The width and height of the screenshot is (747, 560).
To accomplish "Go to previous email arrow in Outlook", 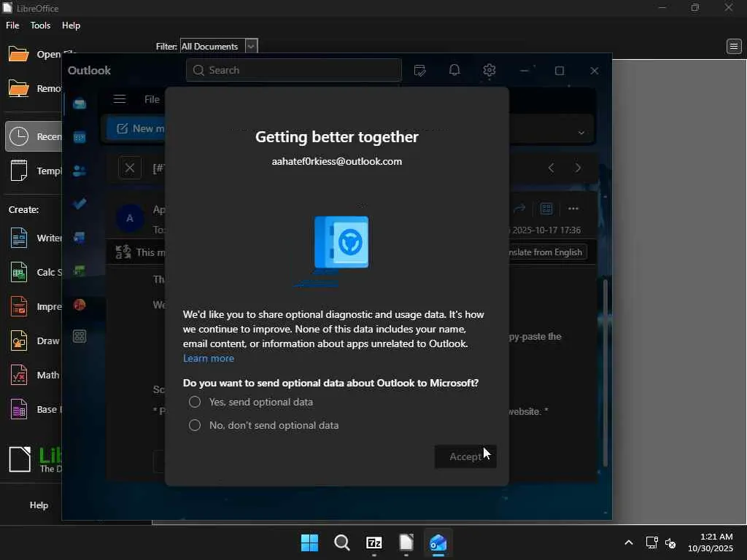I will pos(551,168).
